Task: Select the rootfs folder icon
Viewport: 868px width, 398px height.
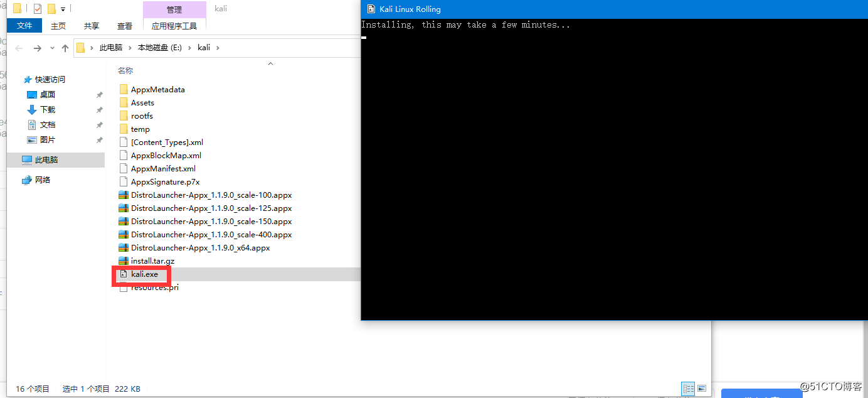Action: [124, 116]
